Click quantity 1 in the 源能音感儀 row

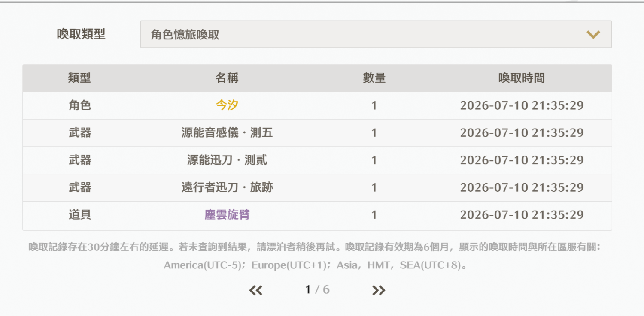374,133
